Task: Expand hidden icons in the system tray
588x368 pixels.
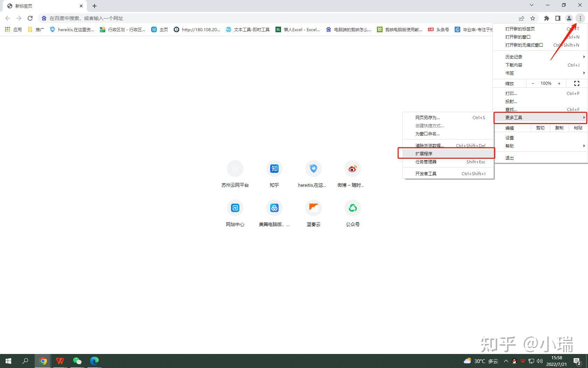Action: pos(506,361)
